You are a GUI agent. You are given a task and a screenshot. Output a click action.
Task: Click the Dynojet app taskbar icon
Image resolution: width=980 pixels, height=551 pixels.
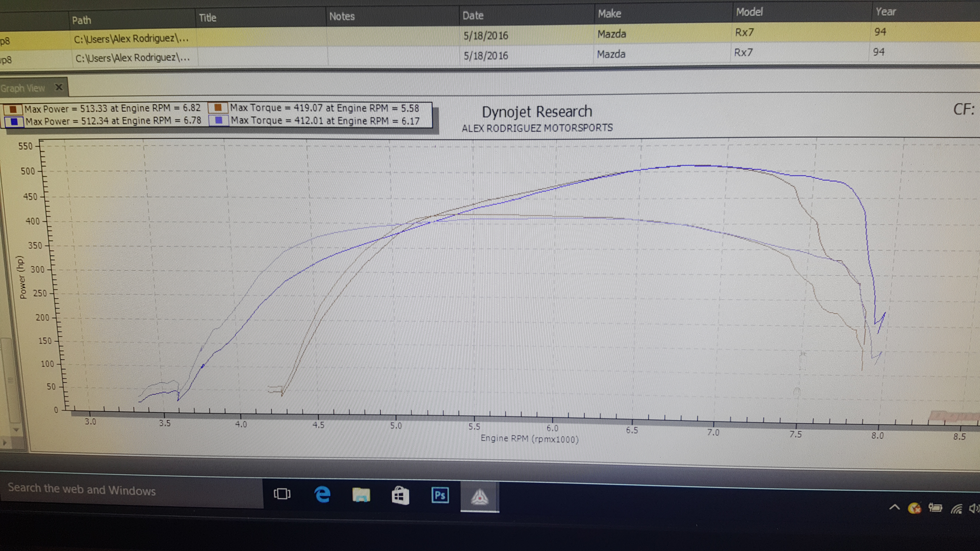[x=480, y=497]
